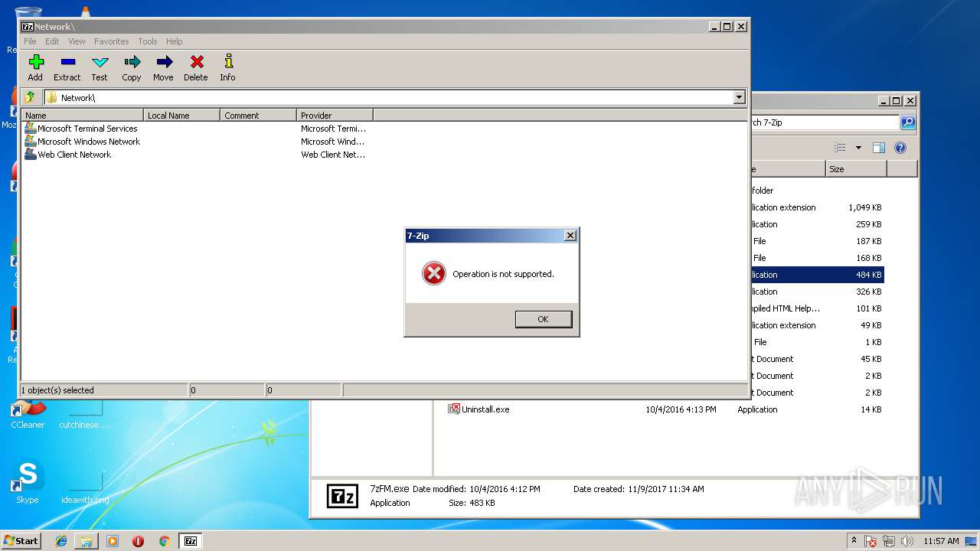Screen dimensions: 980x551
Task: Click the up-one-level folder icon
Action: coord(30,97)
